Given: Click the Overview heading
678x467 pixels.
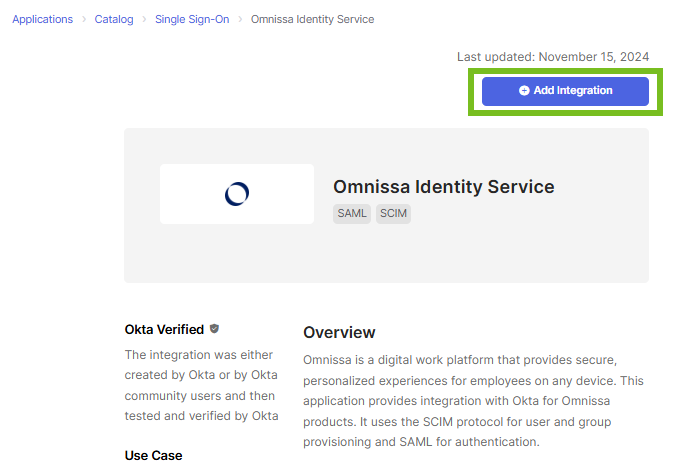Looking at the screenshot, I should (339, 333).
